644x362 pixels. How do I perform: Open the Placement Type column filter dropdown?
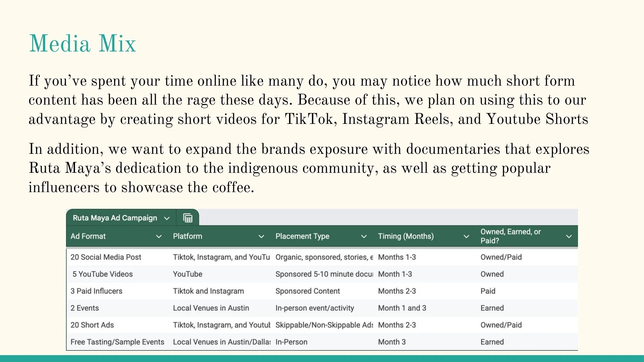364,237
